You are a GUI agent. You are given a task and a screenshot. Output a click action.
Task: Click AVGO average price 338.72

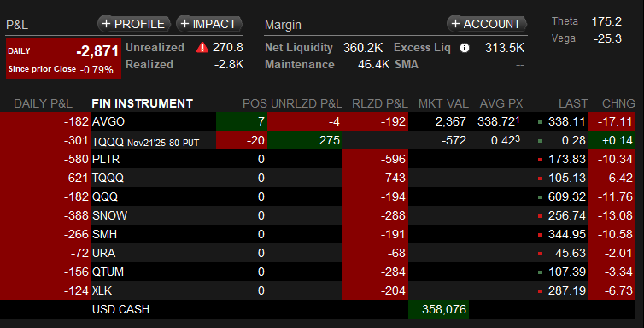click(x=499, y=121)
